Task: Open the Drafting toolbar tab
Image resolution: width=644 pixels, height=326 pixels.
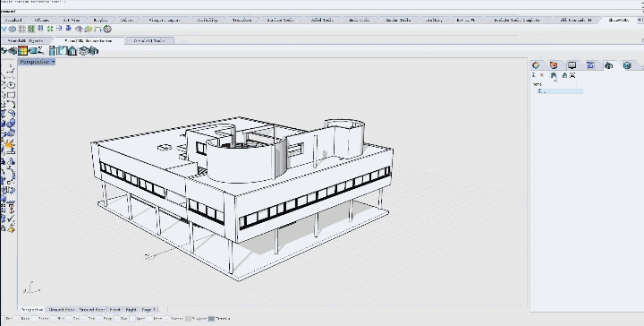Action: [x=434, y=20]
